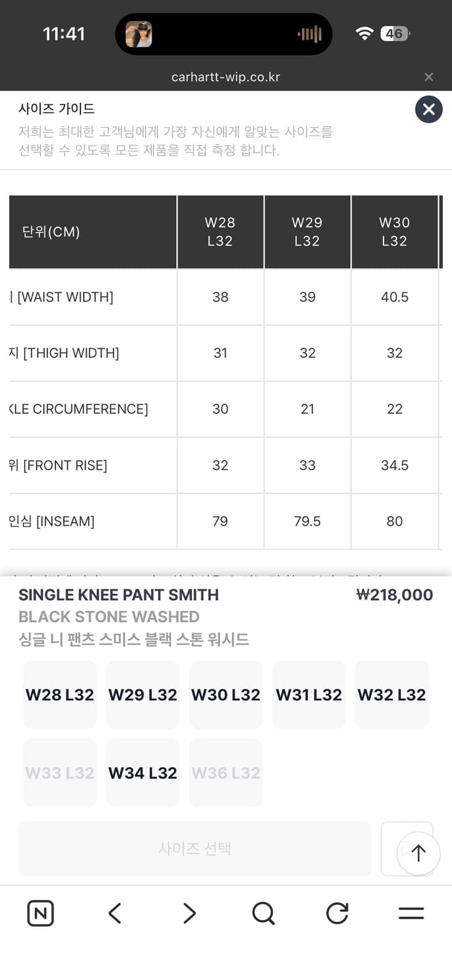This screenshot has width=452, height=980.
Task: Tap the Naver home icon
Action: tap(40, 913)
